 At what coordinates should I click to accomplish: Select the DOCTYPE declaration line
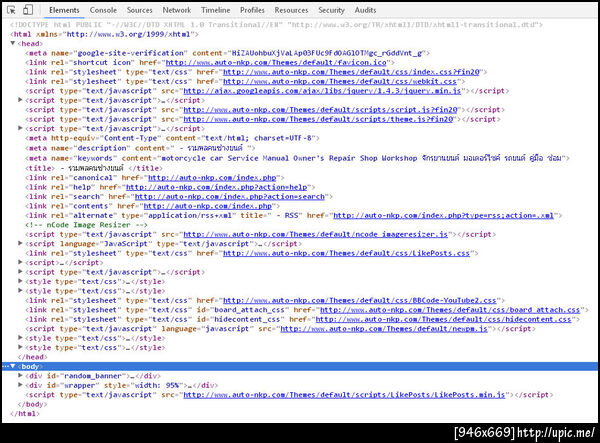pos(276,24)
